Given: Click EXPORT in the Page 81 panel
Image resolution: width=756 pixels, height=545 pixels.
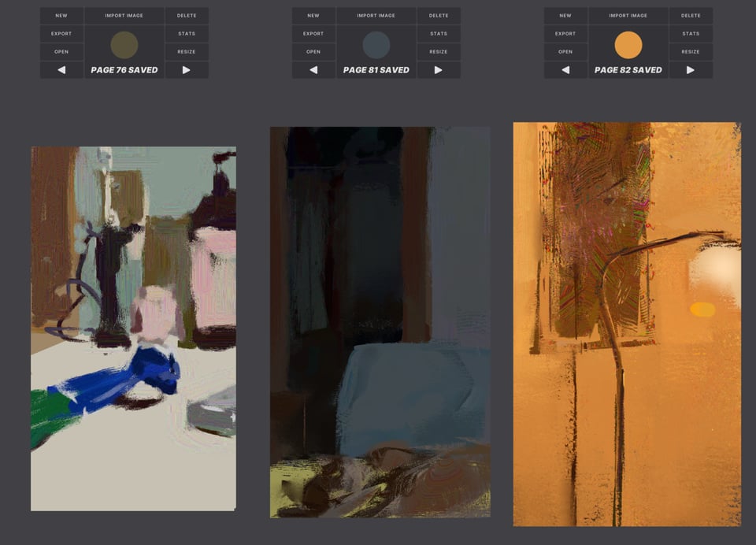Looking at the screenshot, I should (x=313, y=34).
